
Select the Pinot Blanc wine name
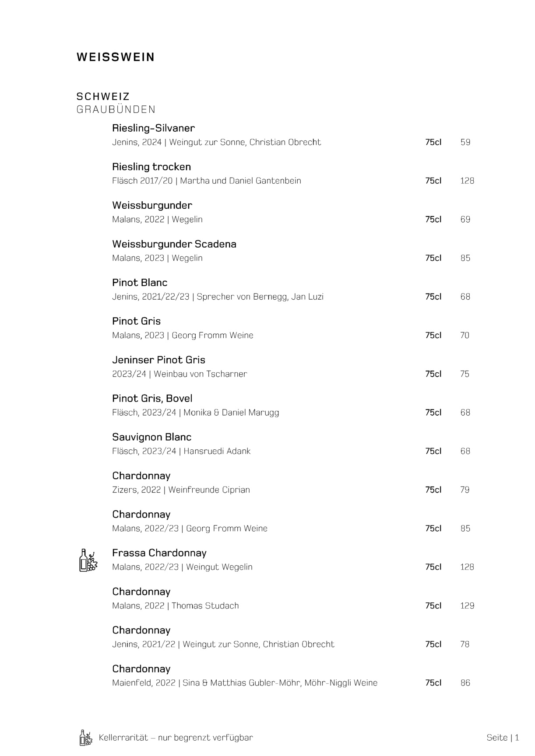point(140,283)
